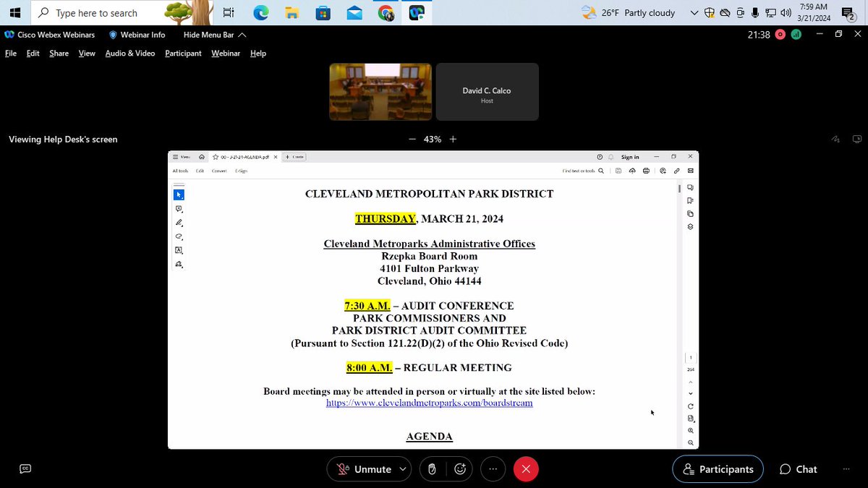Go to next page with down chevron
Screen dimensions: 868x488
[x=690, y=393]
